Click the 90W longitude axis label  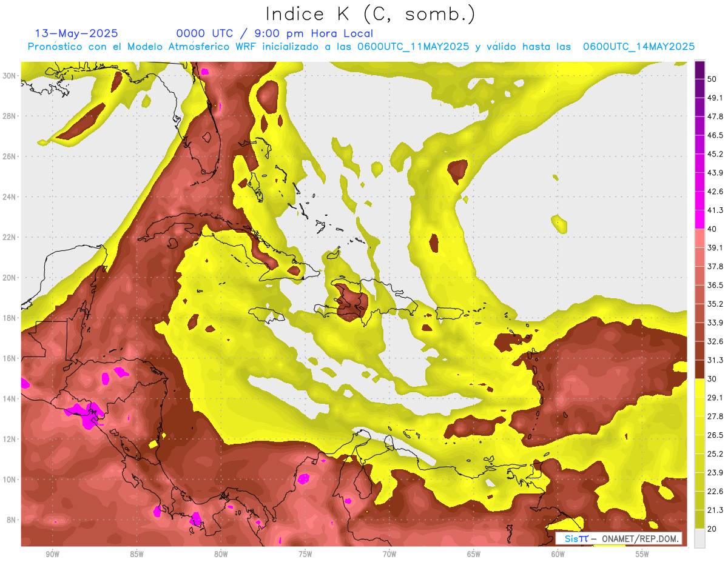click(x=52, y=554)
